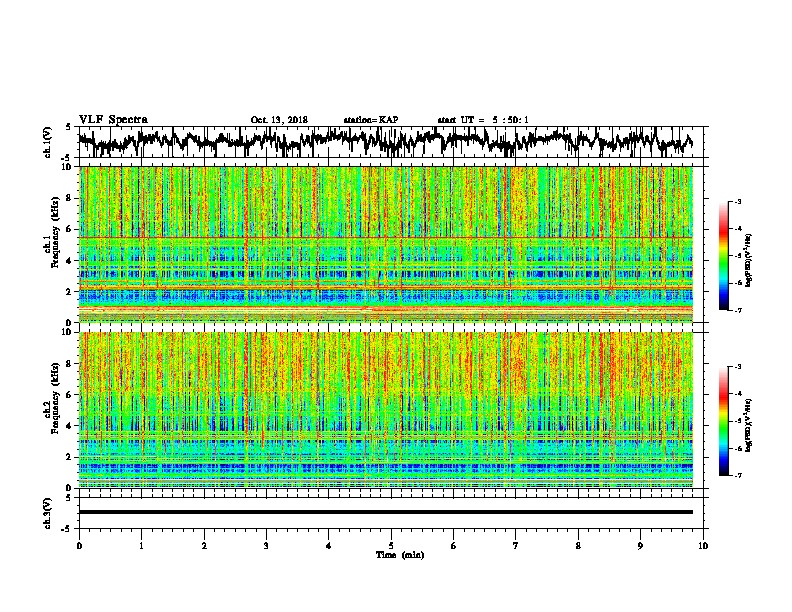792x612 pixels.
Task: Click the "Time (min)" x-axis label
Action: (400, 555)
